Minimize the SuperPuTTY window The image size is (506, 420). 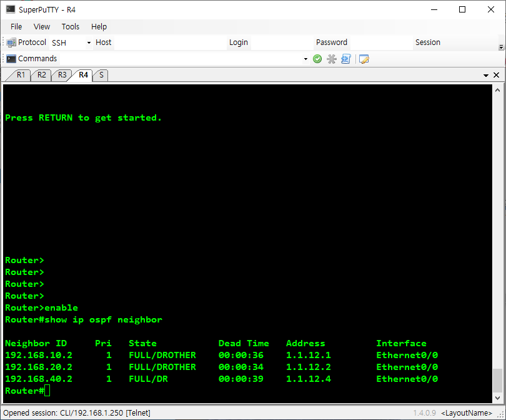pyautogui.click(x=434, y=9)
